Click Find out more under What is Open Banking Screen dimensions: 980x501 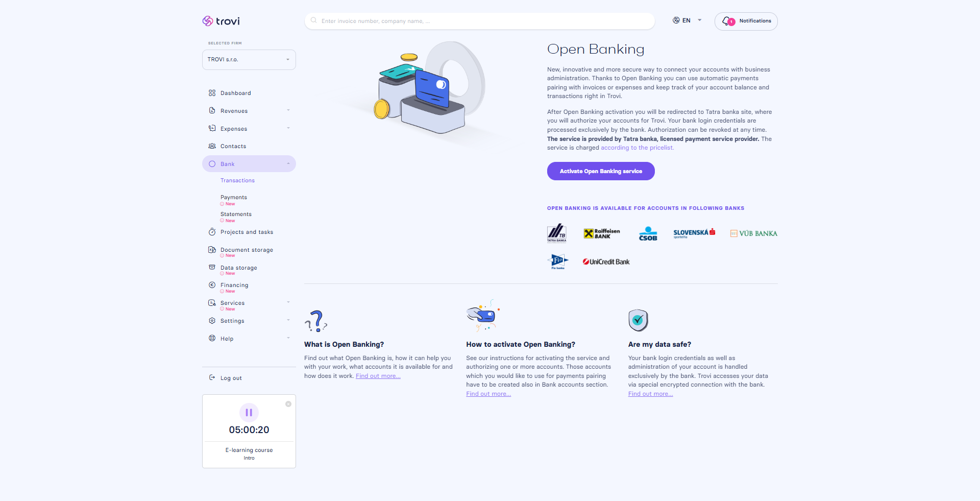(x=378, y=376)
